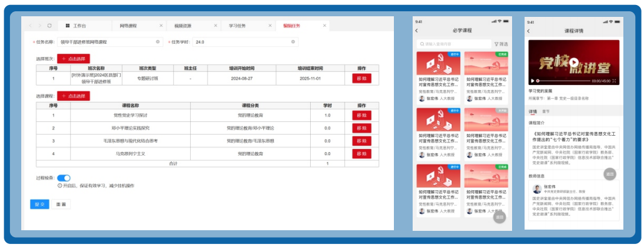Remove the 马克思列宁主义 course

[x=361, y=154]
